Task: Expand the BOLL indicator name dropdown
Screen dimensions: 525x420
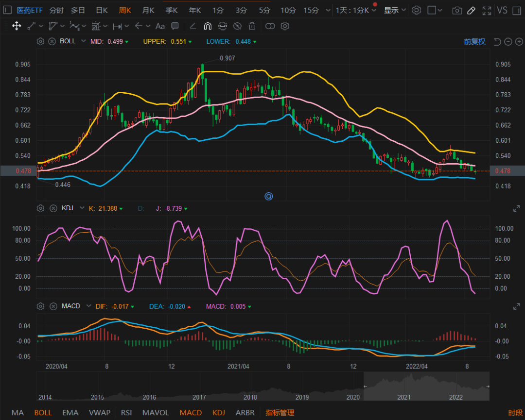Action: click(x=84, y=41)
